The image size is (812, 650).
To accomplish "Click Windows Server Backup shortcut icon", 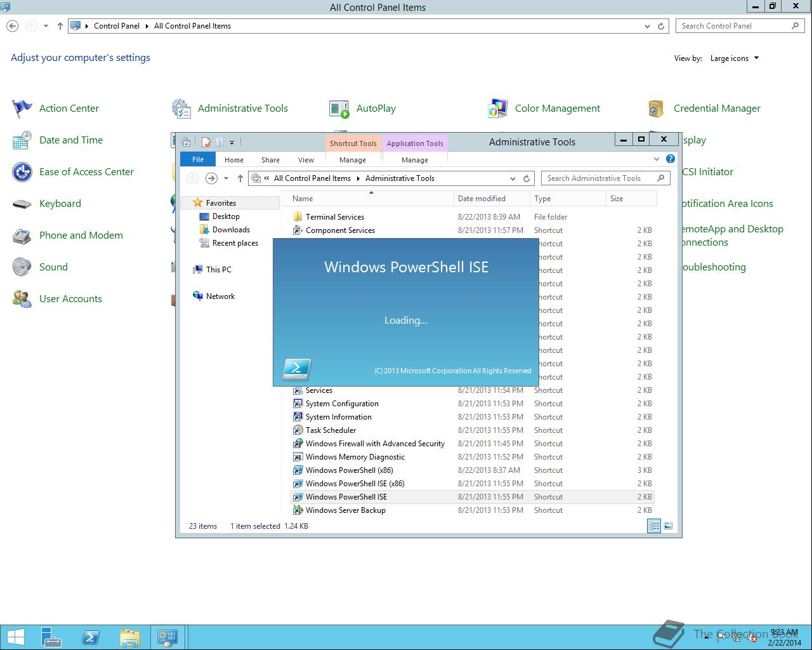I will click(298, 510).
